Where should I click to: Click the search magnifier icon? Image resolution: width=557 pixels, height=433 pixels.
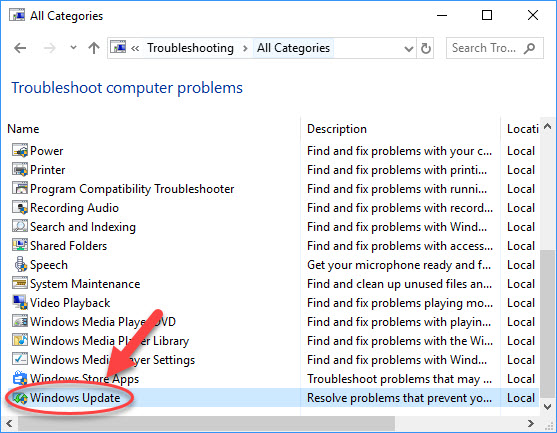pos(529,48)
